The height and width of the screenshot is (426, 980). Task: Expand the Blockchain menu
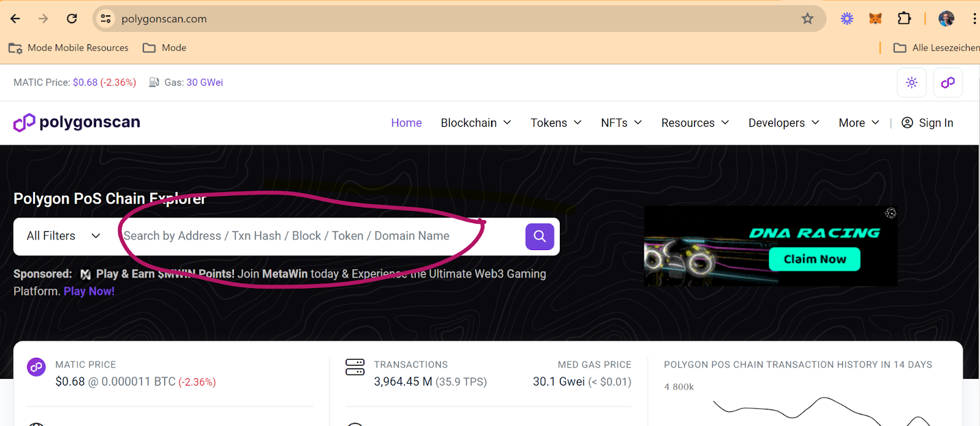476,123
